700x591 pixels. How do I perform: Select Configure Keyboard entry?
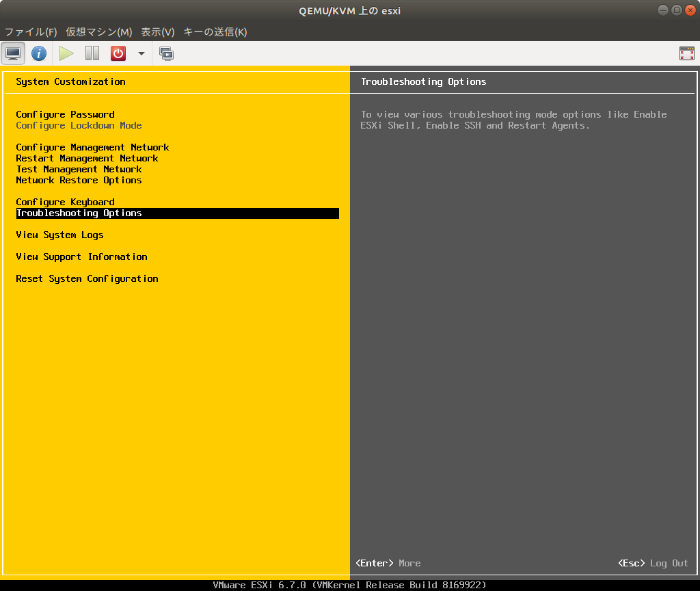coord(65,202)
